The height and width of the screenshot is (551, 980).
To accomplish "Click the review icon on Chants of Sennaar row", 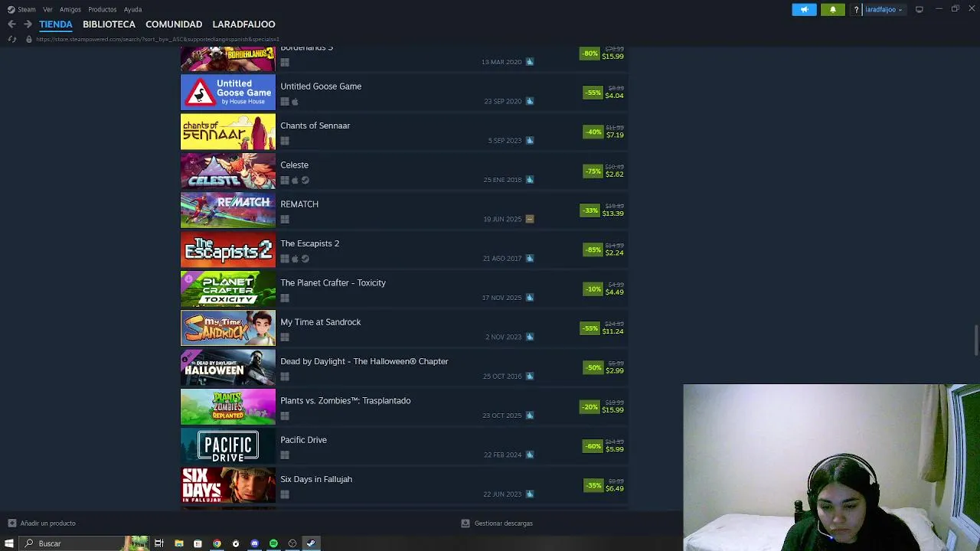I will click(x=530, y=140).
